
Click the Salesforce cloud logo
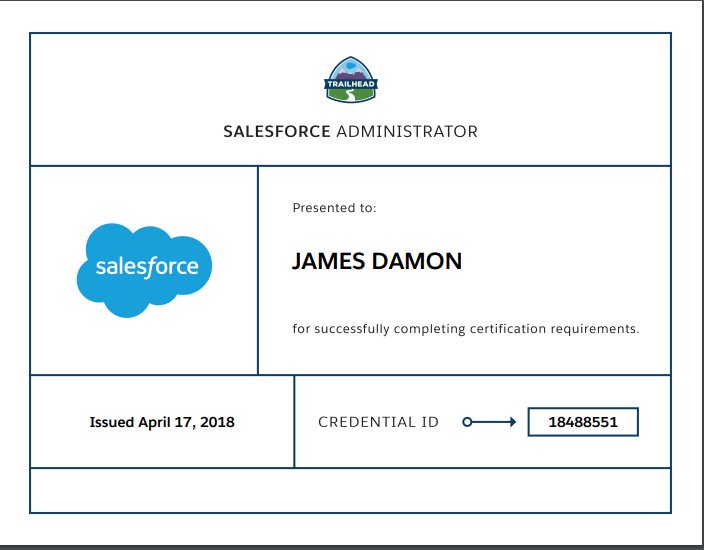click(x=144, y=270)
